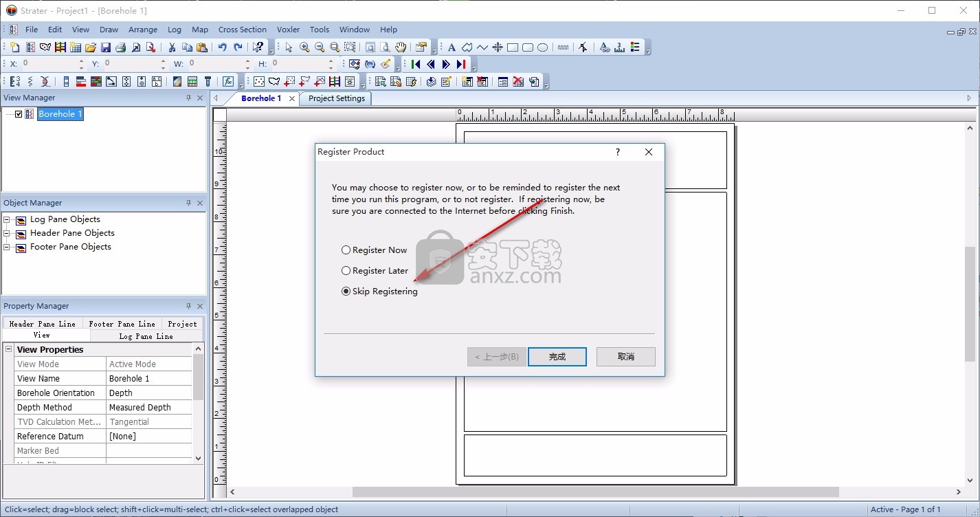Undo the last action

tap(223, 47)
